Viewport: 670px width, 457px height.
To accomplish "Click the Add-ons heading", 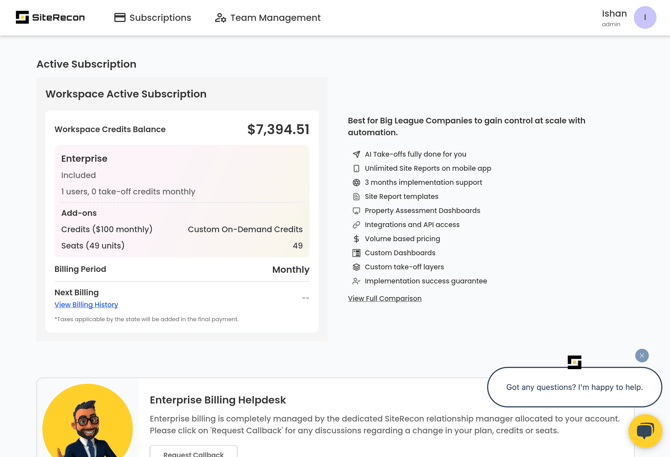I will pos(79,213).
